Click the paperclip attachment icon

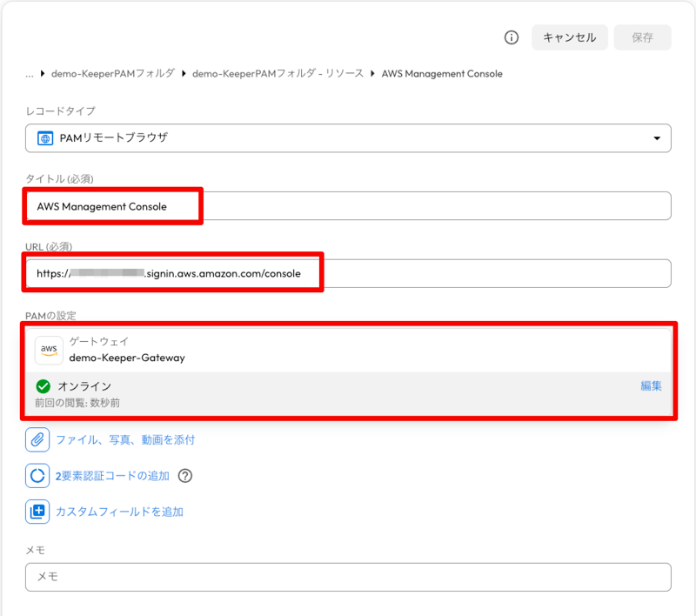coord(37,439)
